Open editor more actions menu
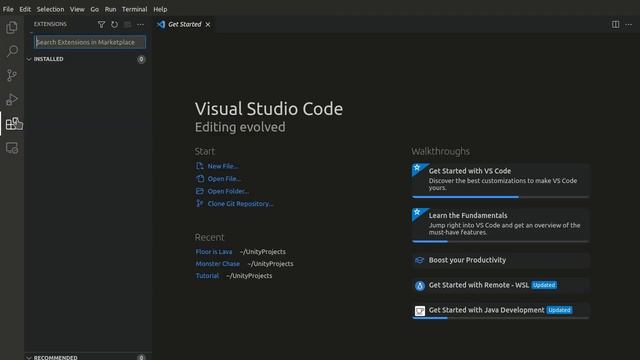 tap(629, 24)
